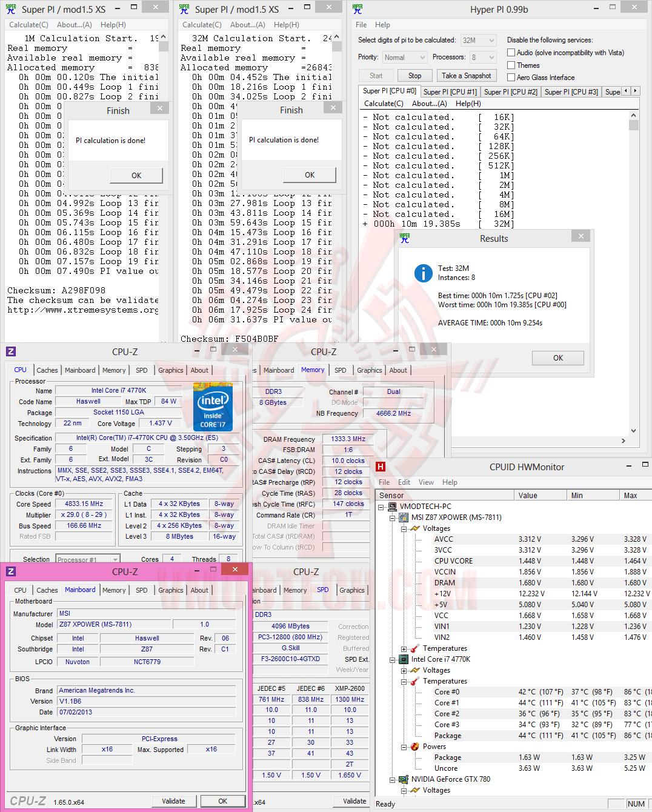Expand Voltages under Intel Core i7 4770K
Viewport: 652px width, 812px height.
pyautogui.click(x=404, y=670)
